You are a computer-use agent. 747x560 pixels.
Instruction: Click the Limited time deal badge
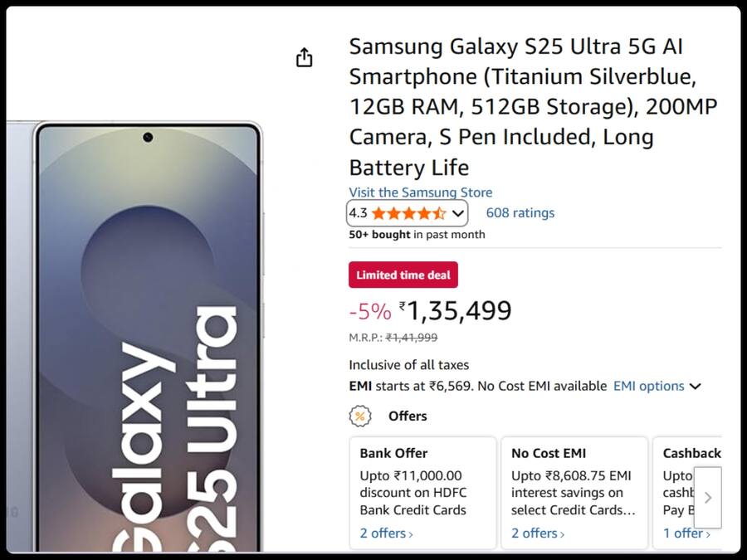pyautogui.click(x=403, y=275)
